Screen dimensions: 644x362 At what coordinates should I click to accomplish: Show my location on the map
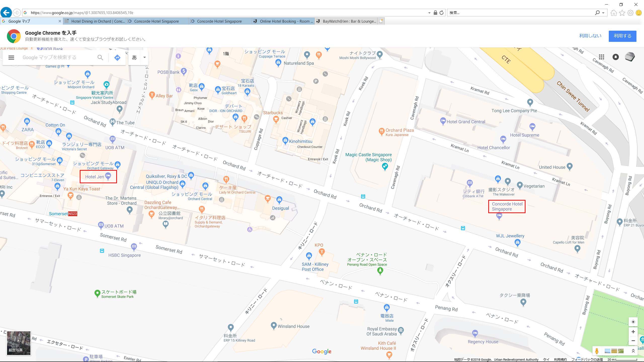633,322
